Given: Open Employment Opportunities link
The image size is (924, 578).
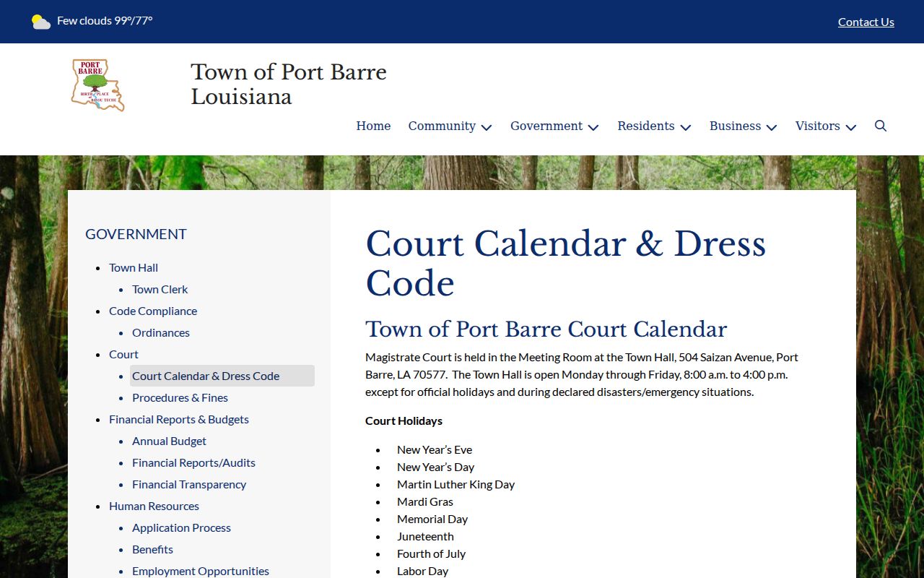Looking at the screenshot, I should 201,571.
